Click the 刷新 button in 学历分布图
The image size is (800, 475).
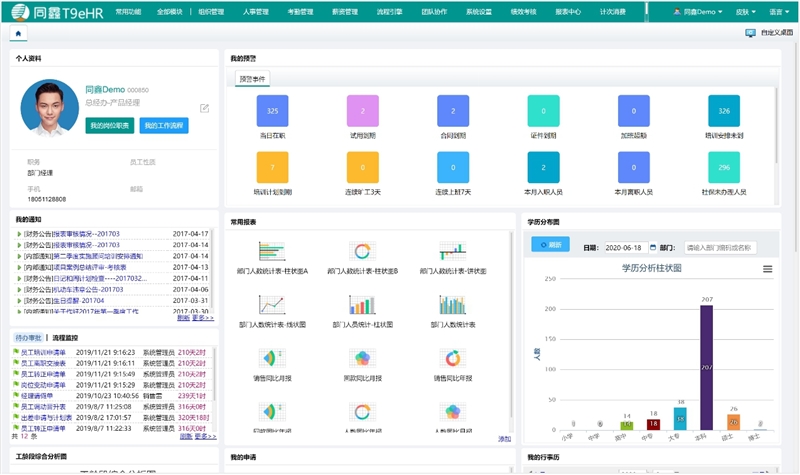[x=551, y=245]
